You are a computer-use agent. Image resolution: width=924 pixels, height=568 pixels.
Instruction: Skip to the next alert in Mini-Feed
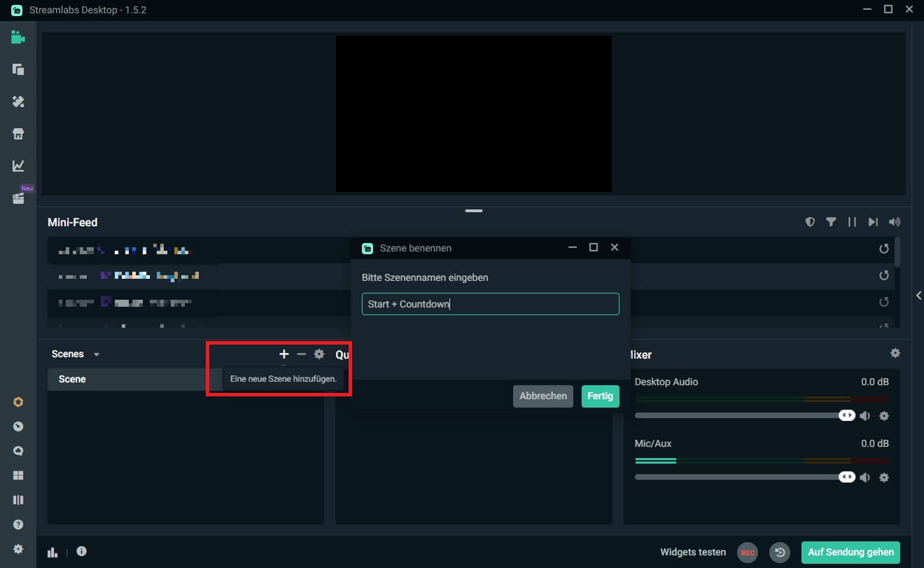click(873, 221)
